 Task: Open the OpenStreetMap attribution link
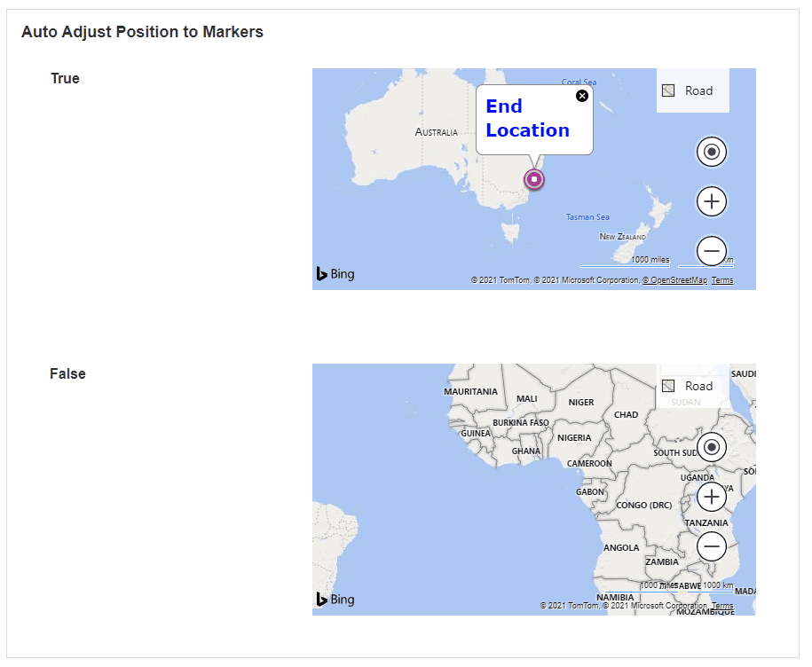[675, 280]
